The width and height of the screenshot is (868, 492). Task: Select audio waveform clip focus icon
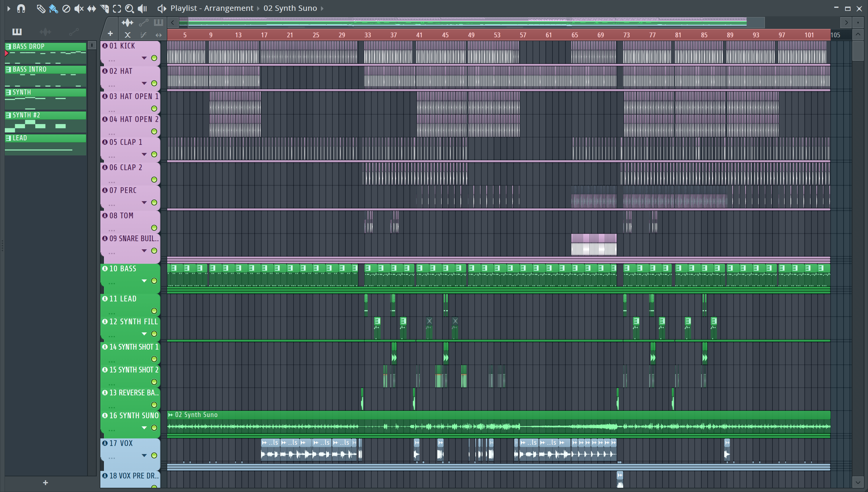point(127,23)
